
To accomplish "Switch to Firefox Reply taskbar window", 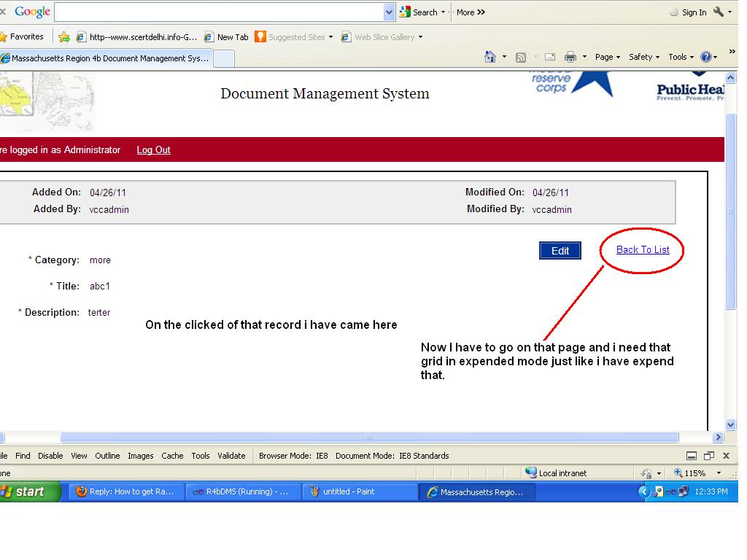I will point(127,491).
